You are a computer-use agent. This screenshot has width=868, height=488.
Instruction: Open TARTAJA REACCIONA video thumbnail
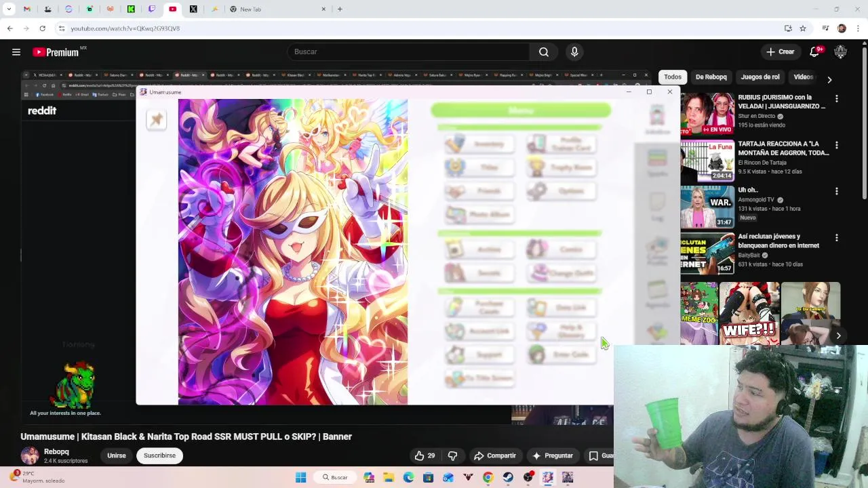tap(707, 160)
